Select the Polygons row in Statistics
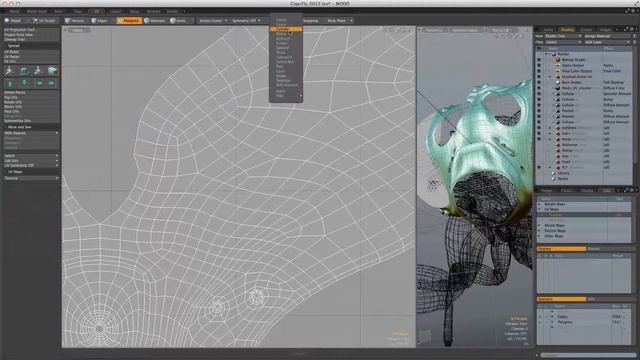The height and width of the screenshot is (360, 640). pos(584,322)
